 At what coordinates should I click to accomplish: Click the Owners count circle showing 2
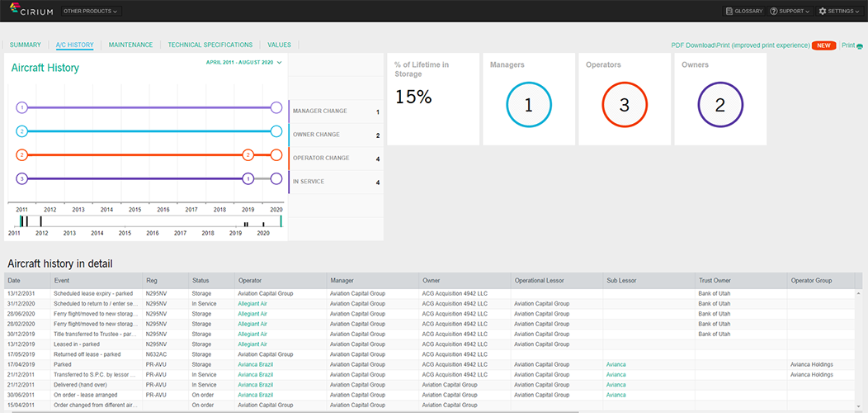tap(720, 105)
